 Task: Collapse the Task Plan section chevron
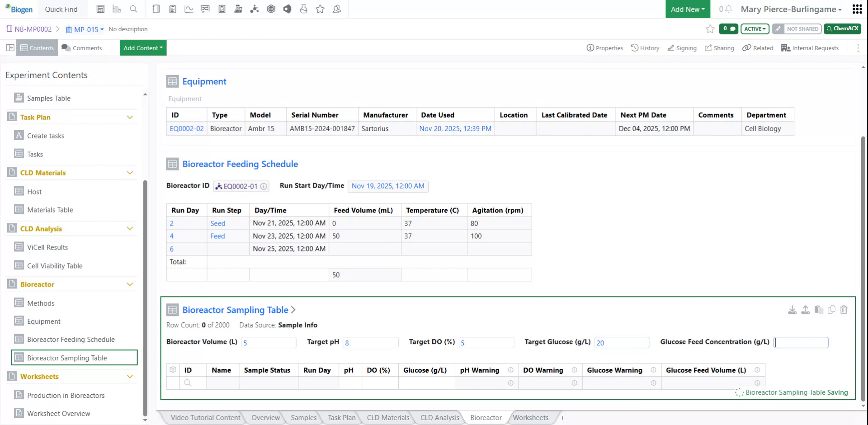[130, 117]
